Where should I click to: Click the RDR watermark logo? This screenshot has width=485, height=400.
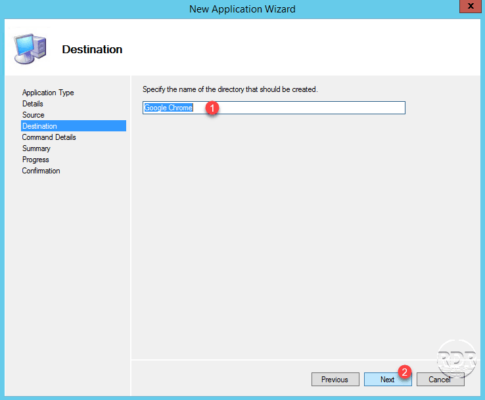point(457,359)
